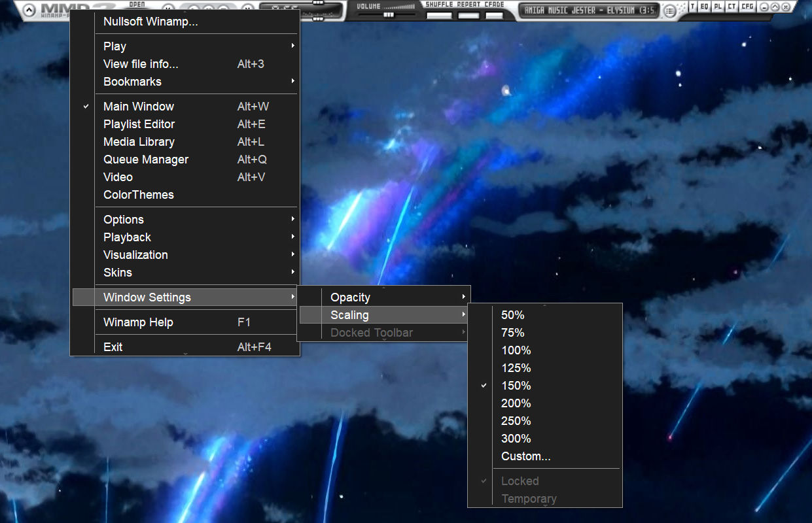Open Winamp Help
Image resolution: width=812 pixels, height=523 pixels.
[185, 322]
